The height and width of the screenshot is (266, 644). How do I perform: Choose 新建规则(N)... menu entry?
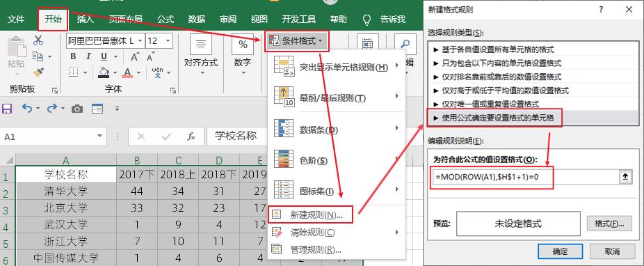(310, 214)
